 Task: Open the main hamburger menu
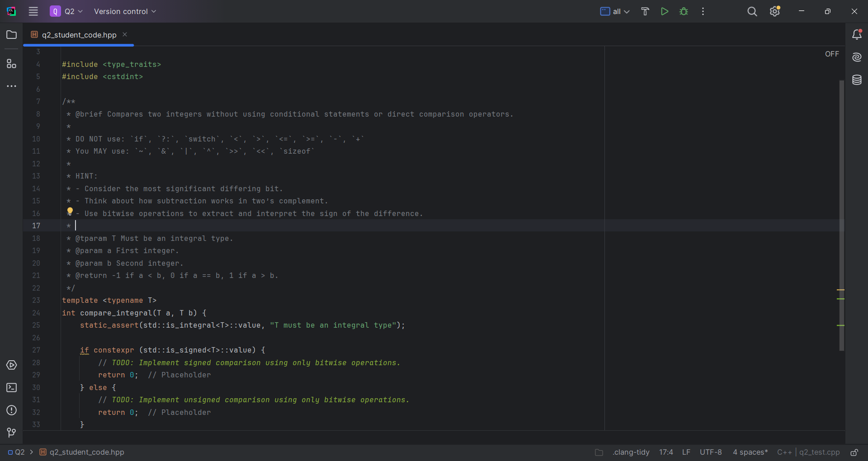click(x=33, y=11)
